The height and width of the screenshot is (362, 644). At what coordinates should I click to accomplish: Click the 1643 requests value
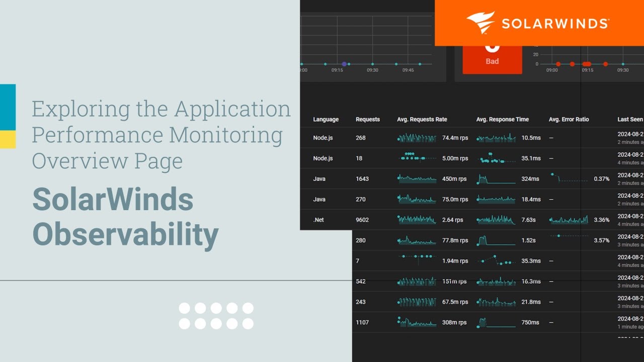click(x=362, y=179)
